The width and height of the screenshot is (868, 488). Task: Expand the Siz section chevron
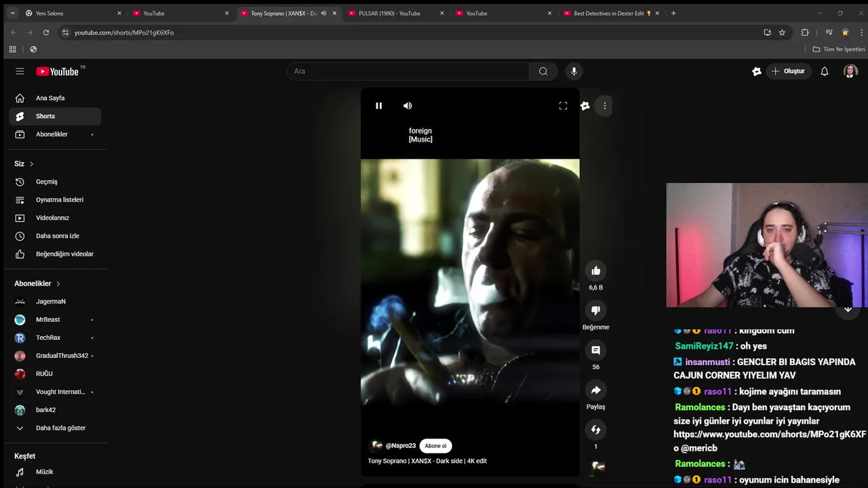[31, 164]
